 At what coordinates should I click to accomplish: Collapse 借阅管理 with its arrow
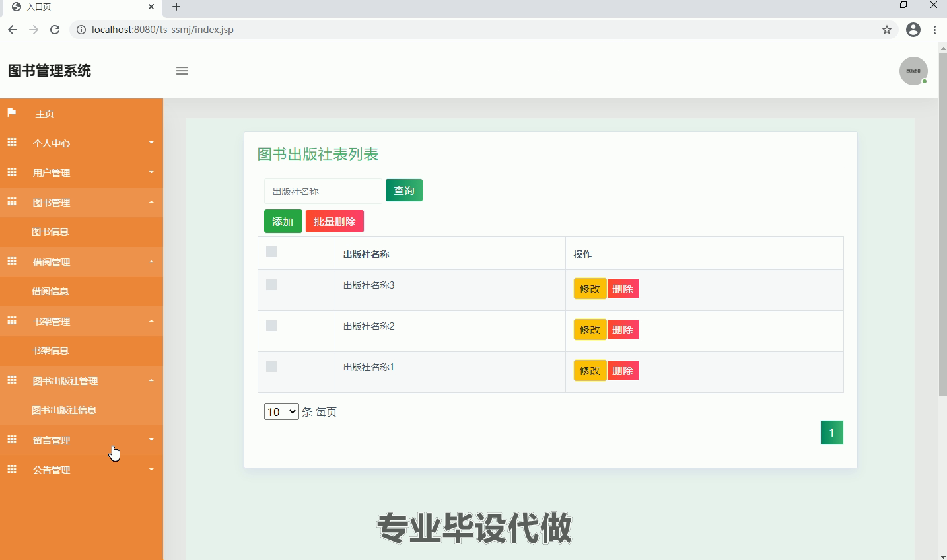(x=151, y=262)
